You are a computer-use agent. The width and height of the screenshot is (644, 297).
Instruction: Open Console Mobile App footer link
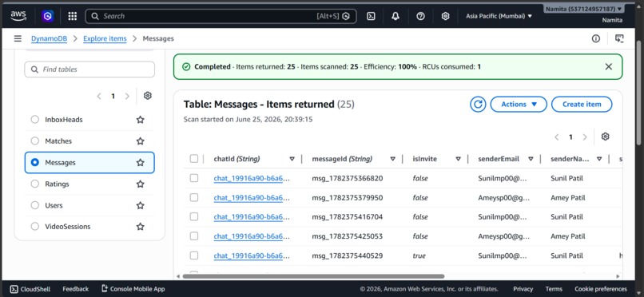pos(133,289)
